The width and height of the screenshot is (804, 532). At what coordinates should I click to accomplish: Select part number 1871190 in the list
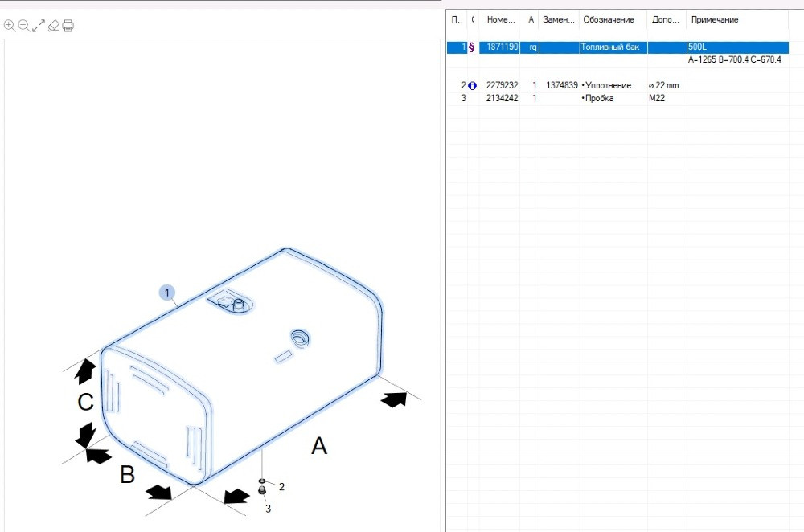point(502,47)
